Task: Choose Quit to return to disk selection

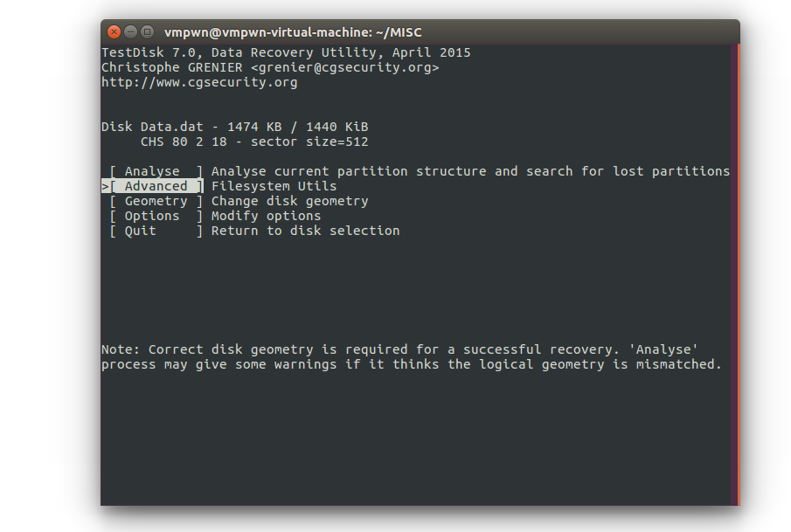Action: tap(156, 231)
